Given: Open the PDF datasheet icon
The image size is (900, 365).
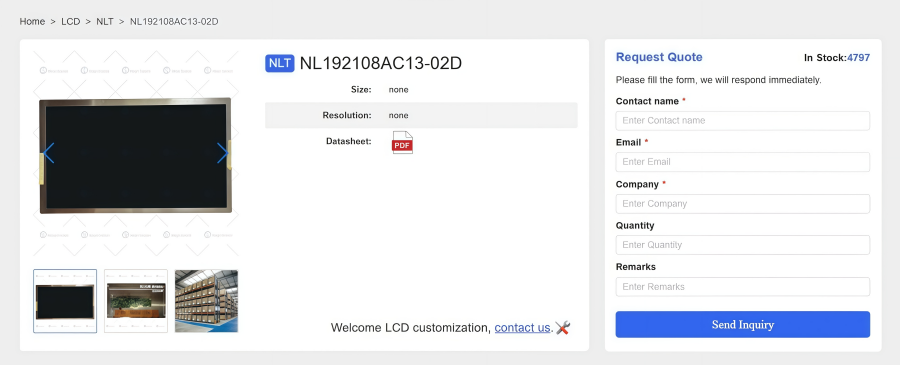Looking at the screenshot, I should coord(402,142).
